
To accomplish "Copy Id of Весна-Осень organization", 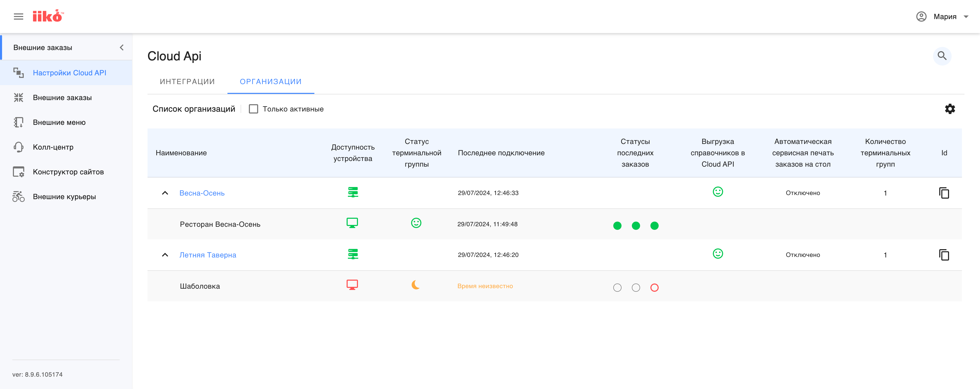I will click(944, 193).
